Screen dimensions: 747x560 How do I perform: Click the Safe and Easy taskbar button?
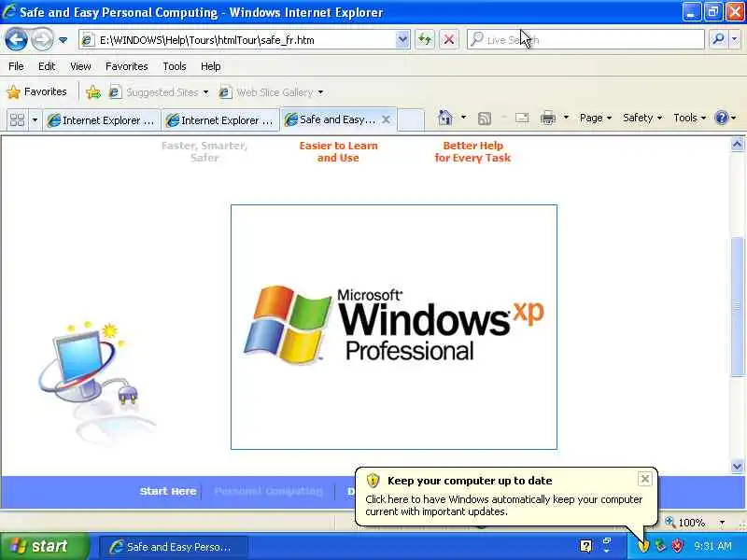pos(174,547)
